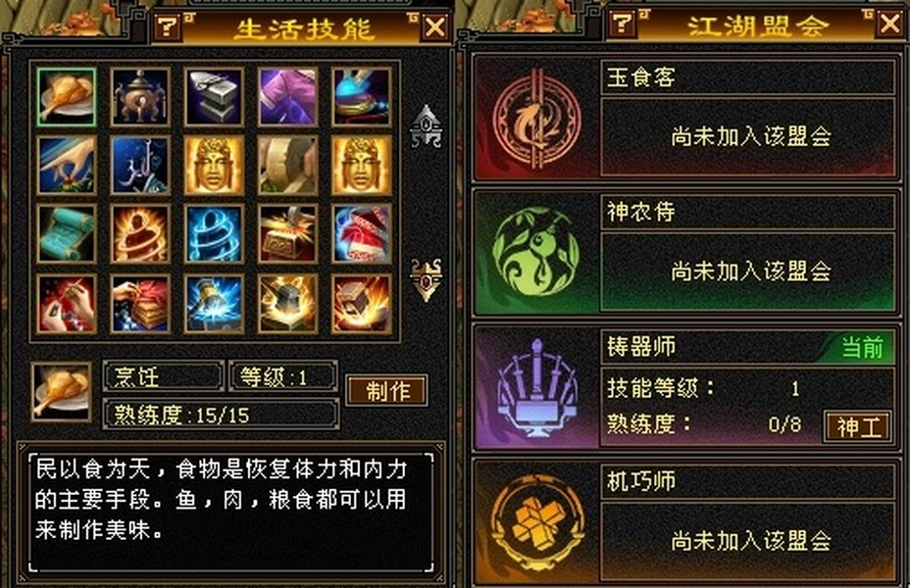
Task: Select the roast chicken cooking skill icon
Action: pyautogui.click(x=66, y=97)
